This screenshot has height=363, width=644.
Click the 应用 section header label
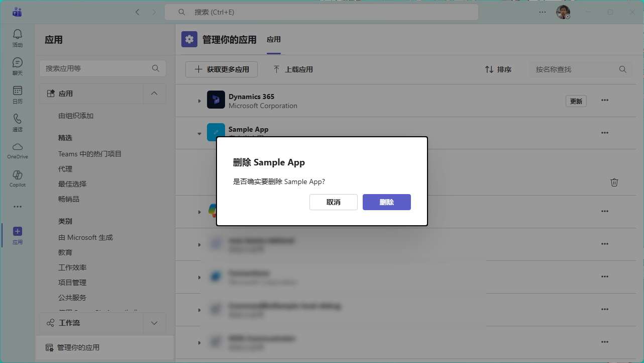66,94
